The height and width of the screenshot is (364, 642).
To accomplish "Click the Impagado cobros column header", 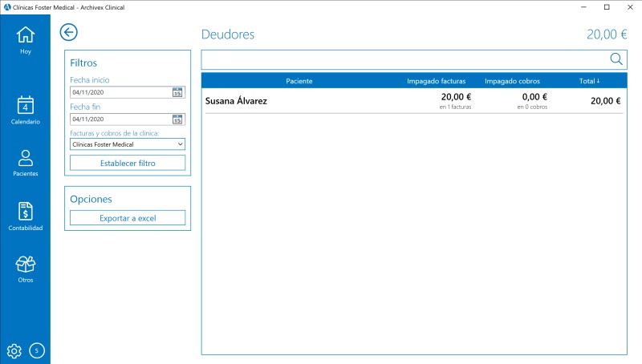I will pyautogui.click(x=512, y=81).
